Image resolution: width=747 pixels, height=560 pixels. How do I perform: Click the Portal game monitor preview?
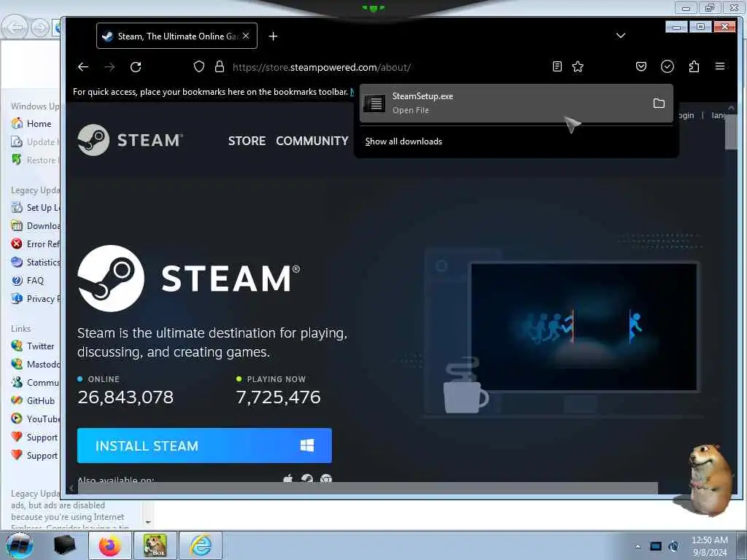584,327
